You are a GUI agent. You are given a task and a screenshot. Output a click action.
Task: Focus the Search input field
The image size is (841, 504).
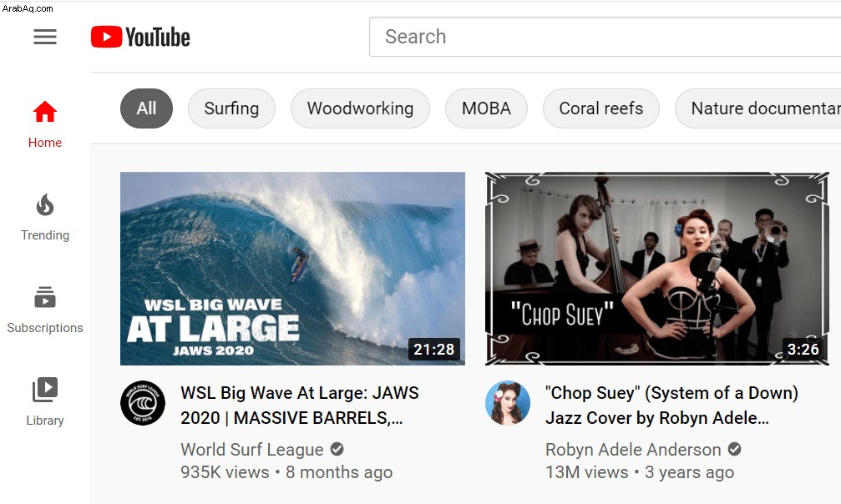click(605, 37)
